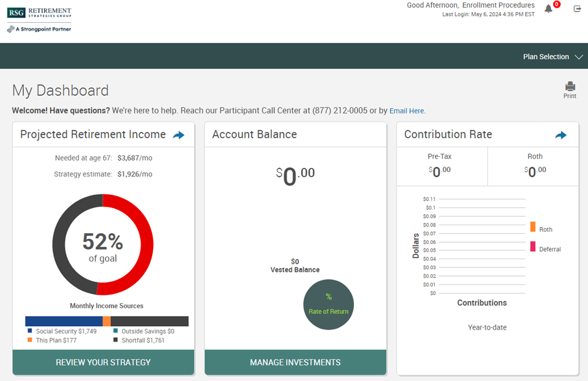Open Contribution Rate arrow icon

pos(561,135)
